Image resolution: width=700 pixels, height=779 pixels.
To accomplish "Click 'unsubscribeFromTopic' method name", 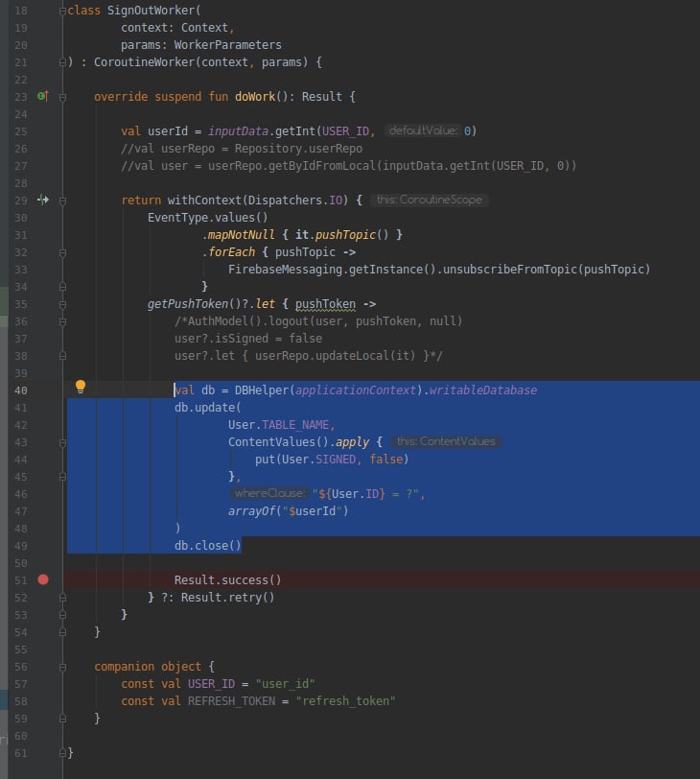I will coord(510,270).
